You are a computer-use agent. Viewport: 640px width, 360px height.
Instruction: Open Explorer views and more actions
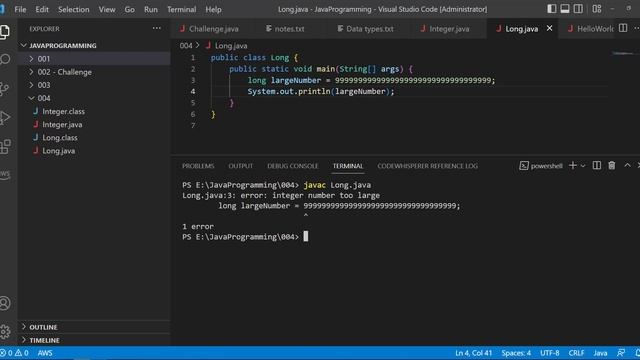[x=157, y=28]
